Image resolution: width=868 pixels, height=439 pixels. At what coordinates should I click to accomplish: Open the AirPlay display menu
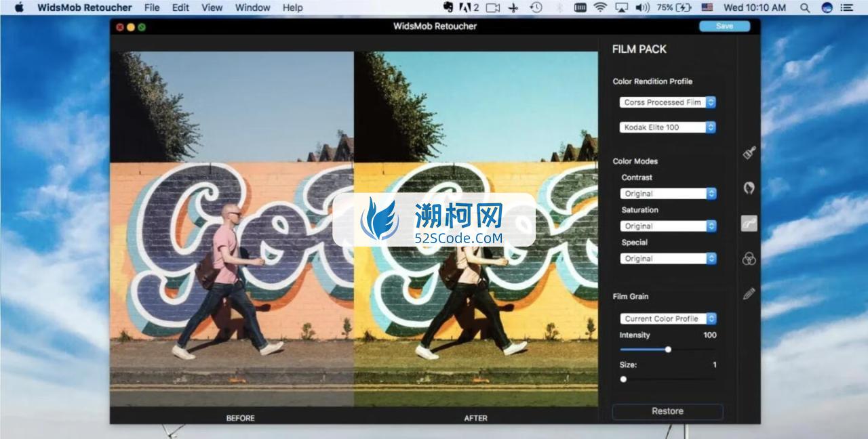[621, 7]
